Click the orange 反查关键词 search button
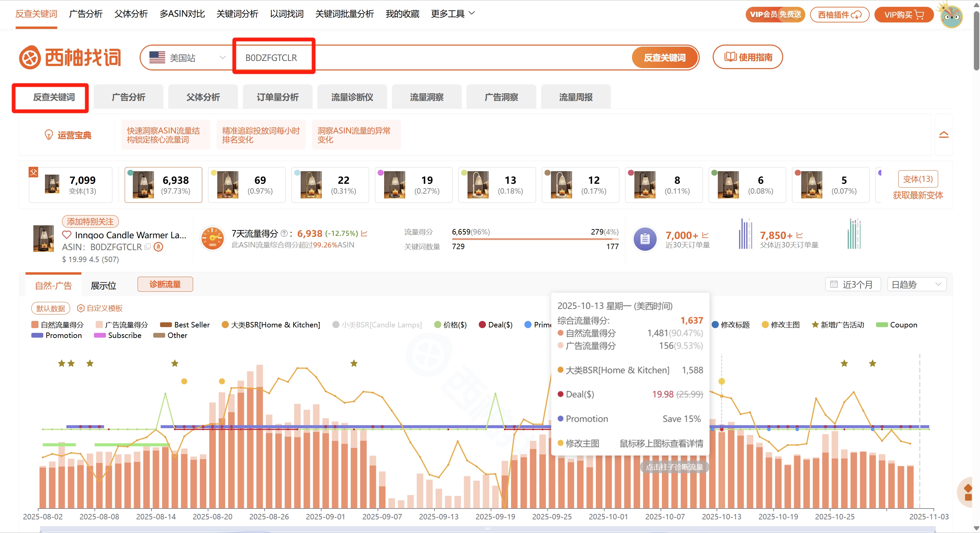The width and height of the screenshot is (980, 533). 664,58
